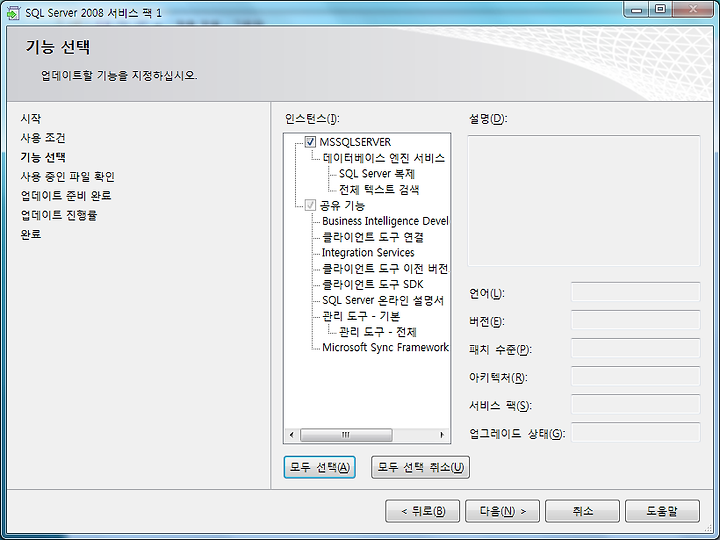Click the 모두 선택 취소(U) button
This screenshot has width=720, height=540.
coord(420,467)
